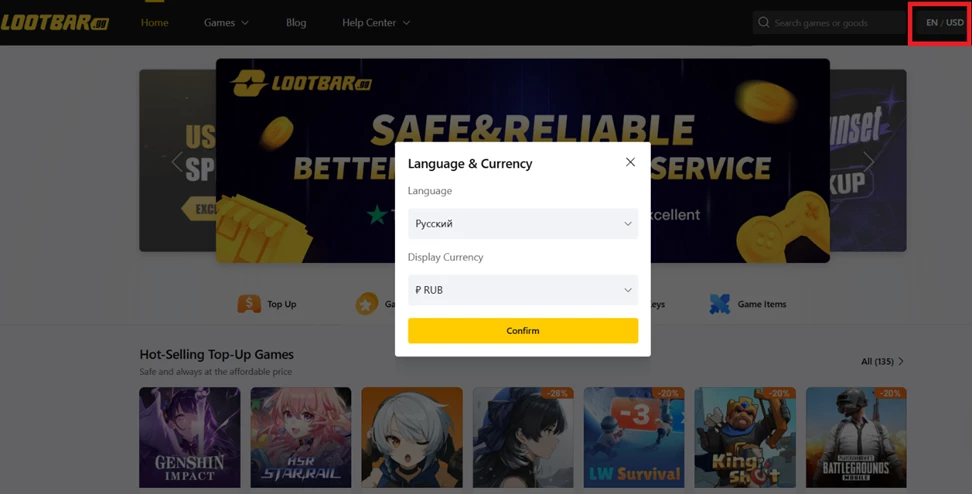Screen dimensions: 972x494
Task: Close the Language & Currency dialog
Action: [x=630, y=162]
